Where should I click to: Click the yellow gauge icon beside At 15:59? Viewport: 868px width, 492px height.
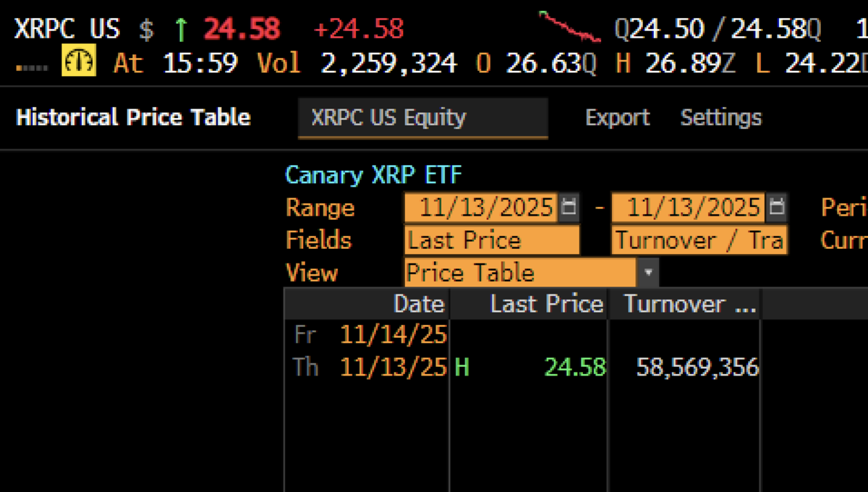79,61
